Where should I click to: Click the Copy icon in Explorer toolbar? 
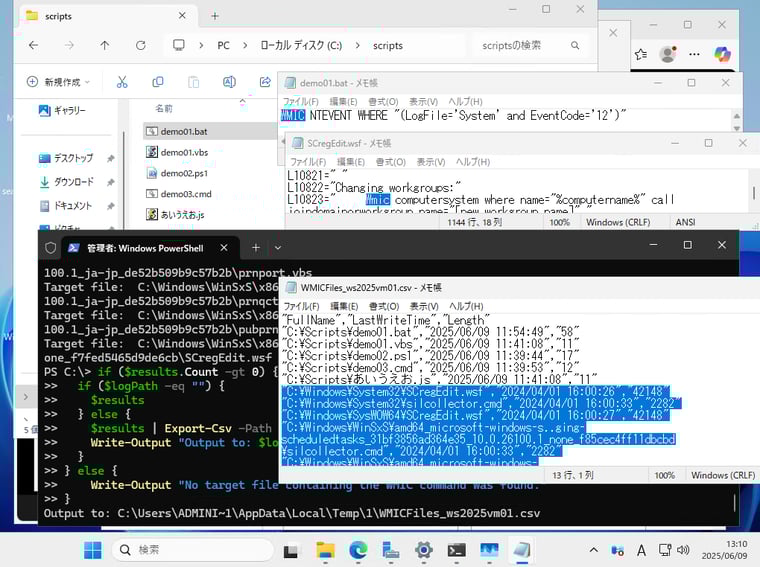click(158, 82)
